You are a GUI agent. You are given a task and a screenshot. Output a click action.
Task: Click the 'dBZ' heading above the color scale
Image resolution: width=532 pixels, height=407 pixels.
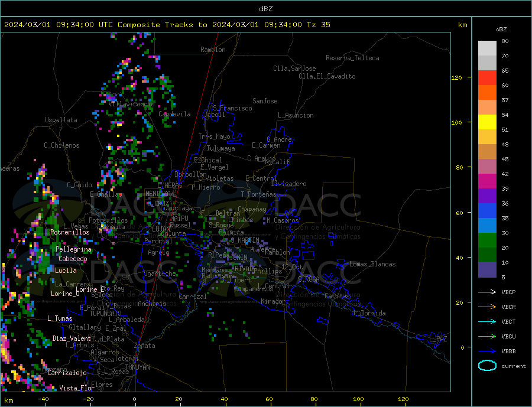pyautogui.click(x=501, y=30)
